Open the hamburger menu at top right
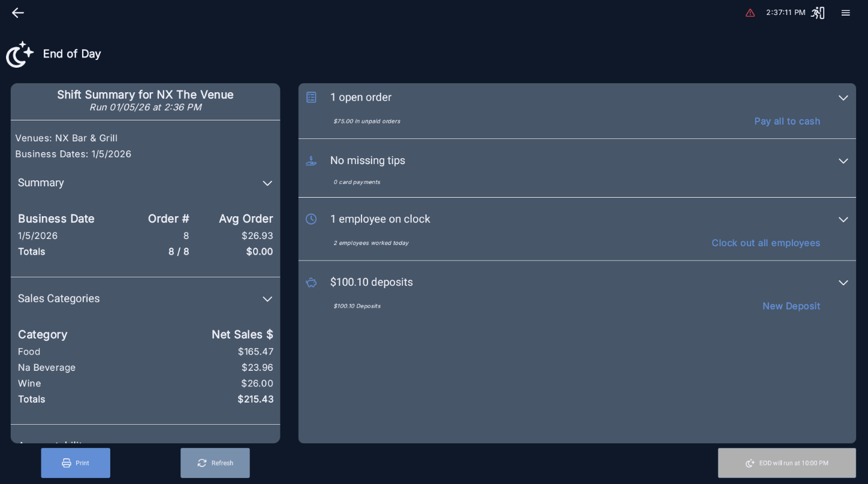 [846, 13]
